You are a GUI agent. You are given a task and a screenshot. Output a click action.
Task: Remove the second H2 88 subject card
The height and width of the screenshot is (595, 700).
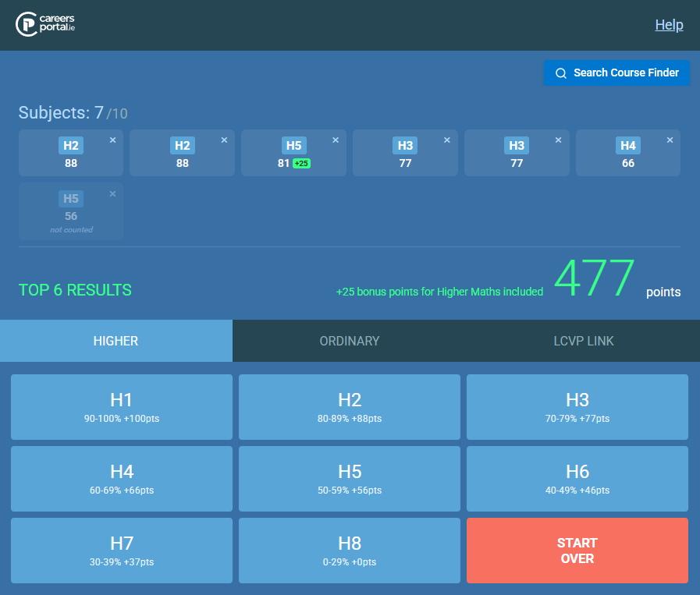pyautogui.click(x=224, y=140)
